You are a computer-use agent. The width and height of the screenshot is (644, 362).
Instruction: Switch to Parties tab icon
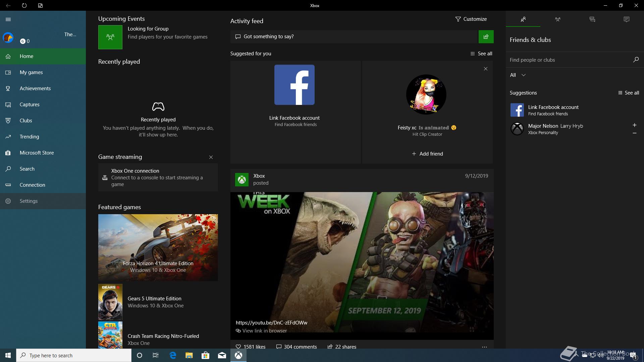(x=557, y=19)
